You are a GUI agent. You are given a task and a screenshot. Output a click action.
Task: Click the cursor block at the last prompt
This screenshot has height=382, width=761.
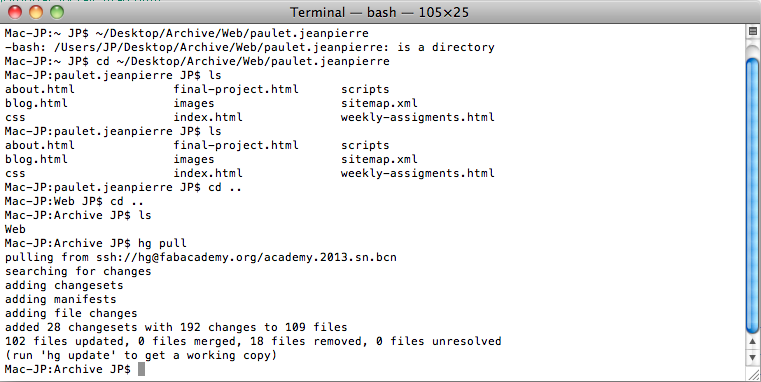coord(141,369)
